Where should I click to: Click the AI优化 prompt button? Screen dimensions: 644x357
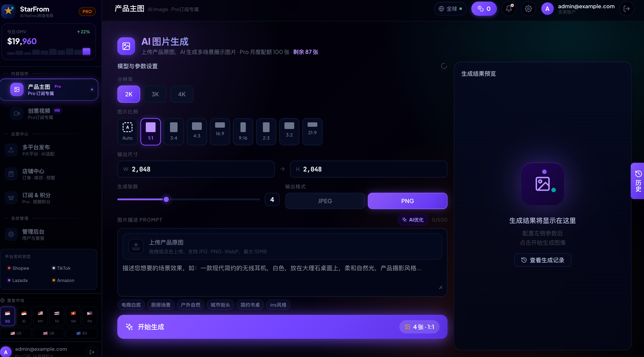tap(413, 220)
